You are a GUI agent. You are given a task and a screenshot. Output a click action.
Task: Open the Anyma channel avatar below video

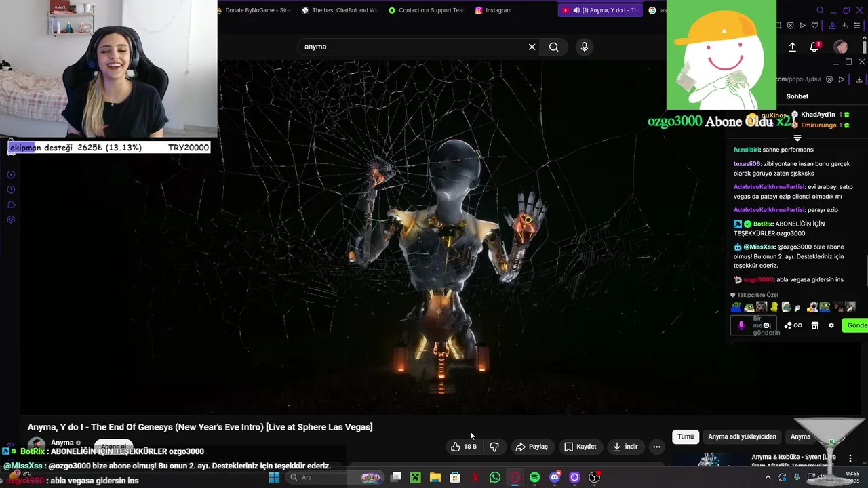click(36, 445)
